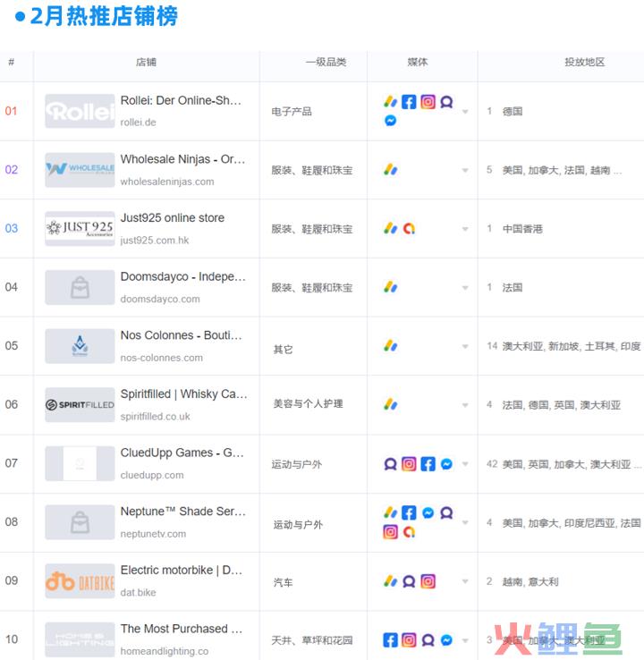Click the Datbike store logo thumbnail
The image size is (644, 660).
click(x=80, y=581)
